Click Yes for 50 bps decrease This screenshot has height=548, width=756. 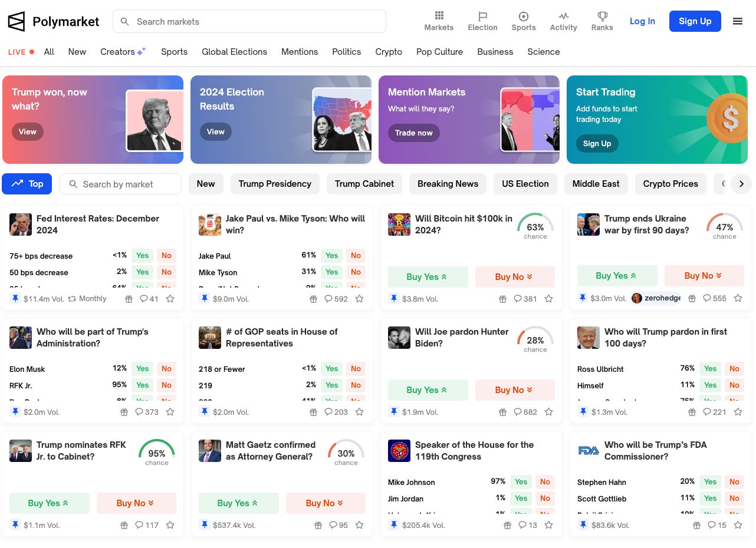143,272
